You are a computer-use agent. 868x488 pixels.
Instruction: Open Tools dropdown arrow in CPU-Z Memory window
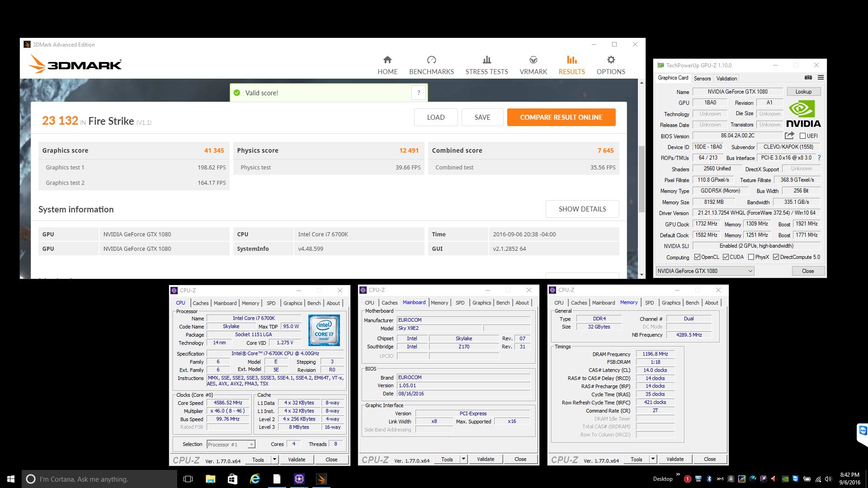(653, 459)
